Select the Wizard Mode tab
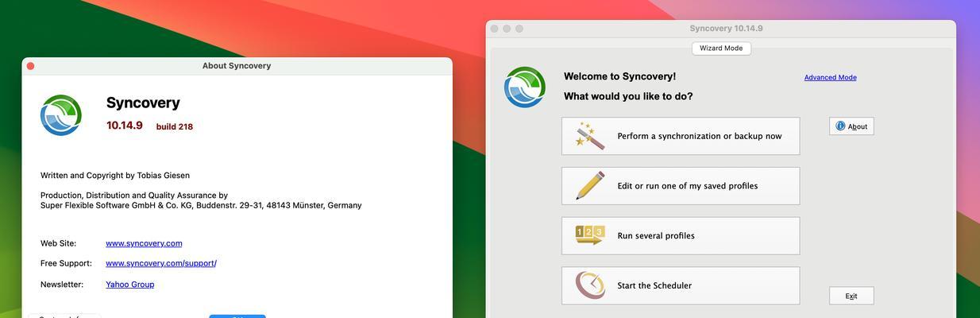Image resolution: width=980 pixels, height=318 pixels. [x=721, y=48]
